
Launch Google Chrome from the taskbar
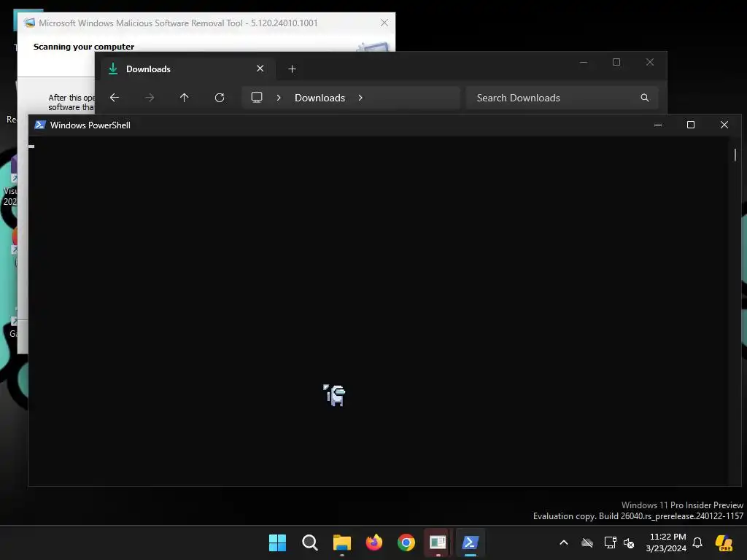(406, 542)
